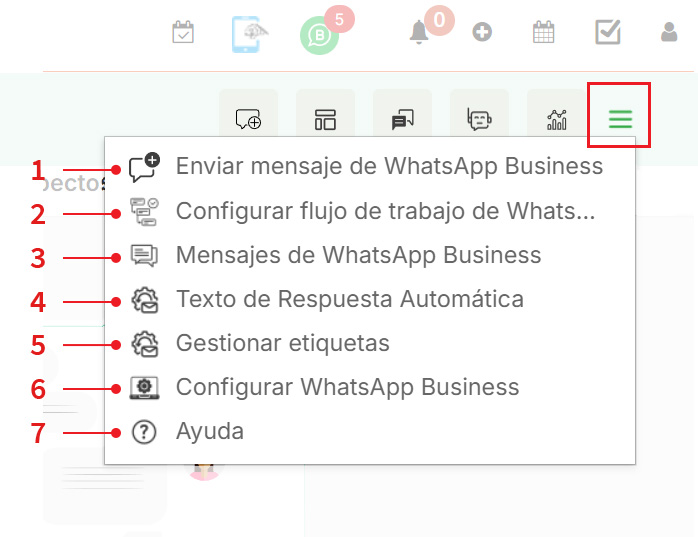Click the chatbot robot toolbar button

point(479,120)
